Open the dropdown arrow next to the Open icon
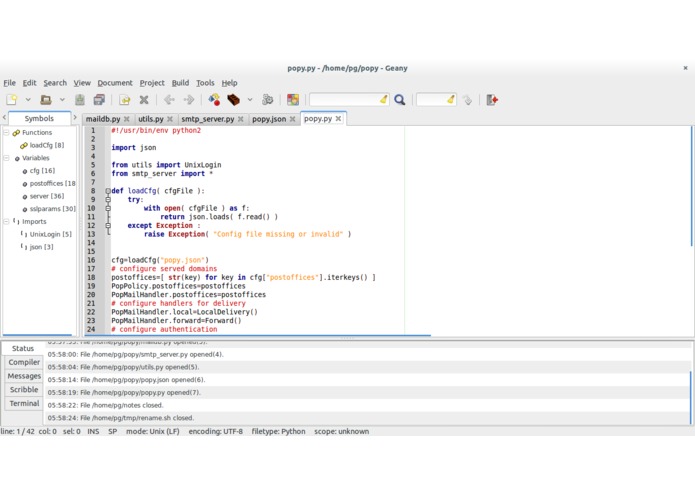The image size is (695, 494). click(x=61, y=100)
